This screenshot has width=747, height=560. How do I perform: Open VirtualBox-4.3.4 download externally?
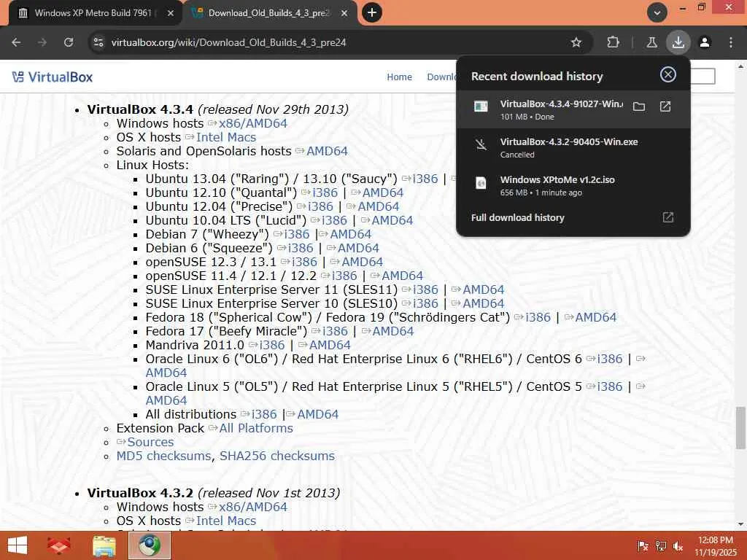[665, 106]
